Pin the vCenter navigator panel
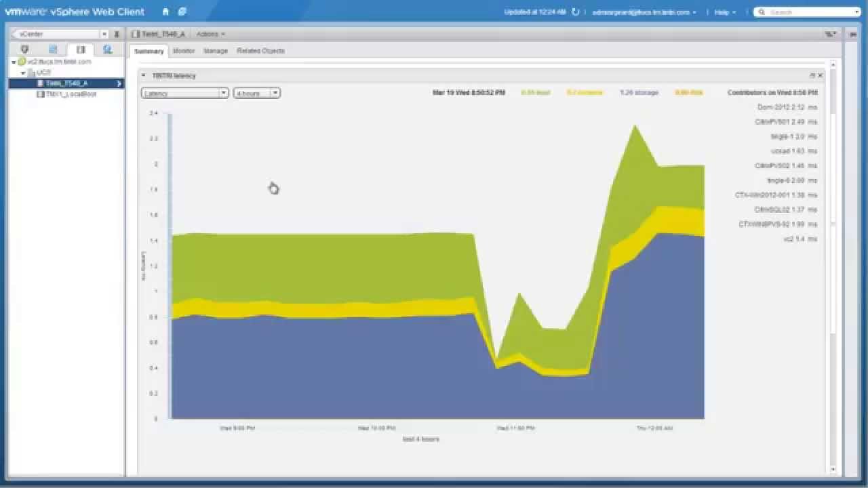This screenshot has height=488, width=868. point(117,34)
